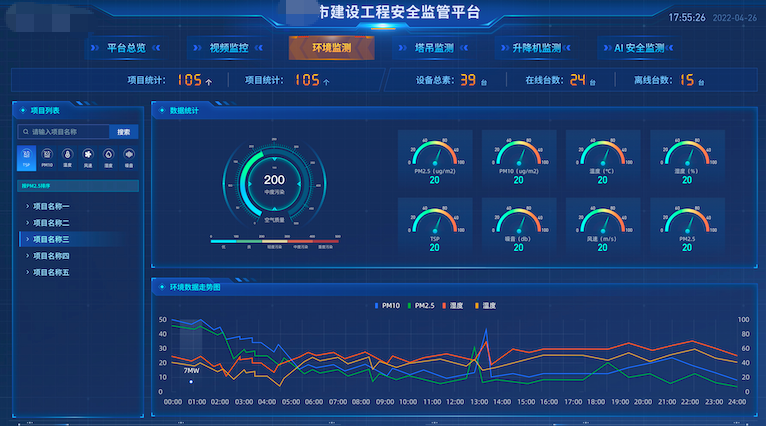
Task: Click the diamond icon beside 数据统计
Action: tap(162, 111)
